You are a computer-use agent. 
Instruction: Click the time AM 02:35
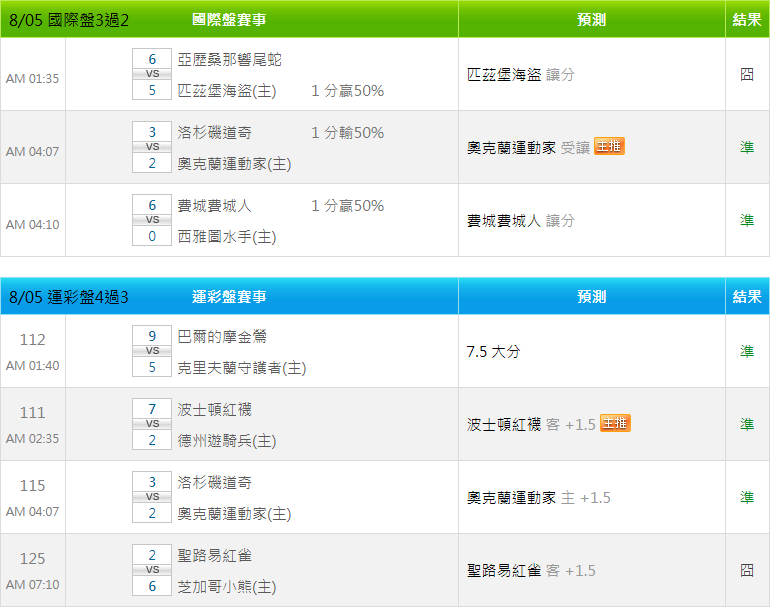coord(32,439)
